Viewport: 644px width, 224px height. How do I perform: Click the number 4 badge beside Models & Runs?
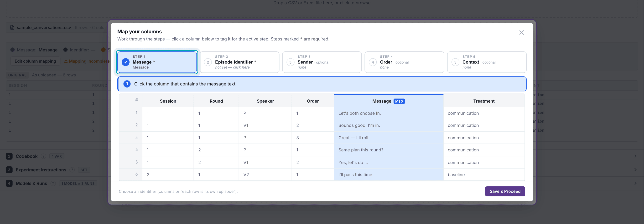9,184
